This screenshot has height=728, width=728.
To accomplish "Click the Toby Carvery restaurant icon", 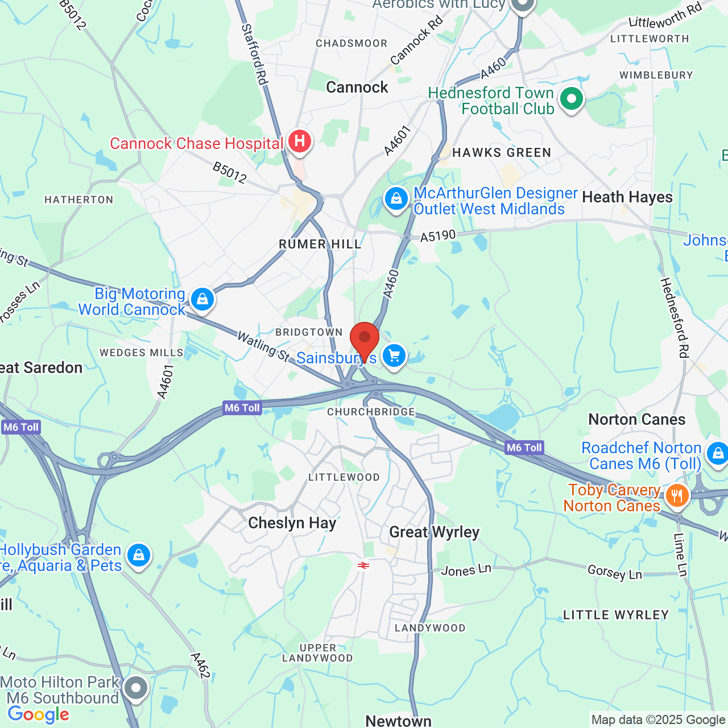I will point(677,496).
